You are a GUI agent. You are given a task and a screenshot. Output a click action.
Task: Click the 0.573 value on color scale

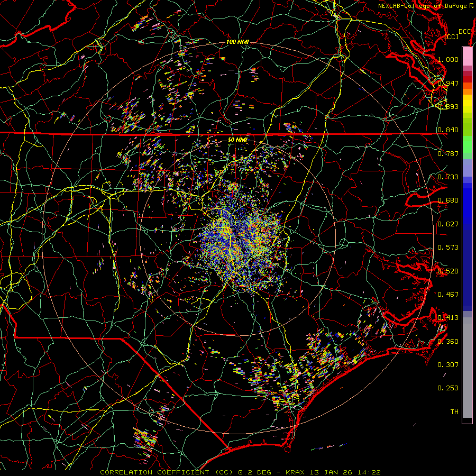click(x=448, y=248)
